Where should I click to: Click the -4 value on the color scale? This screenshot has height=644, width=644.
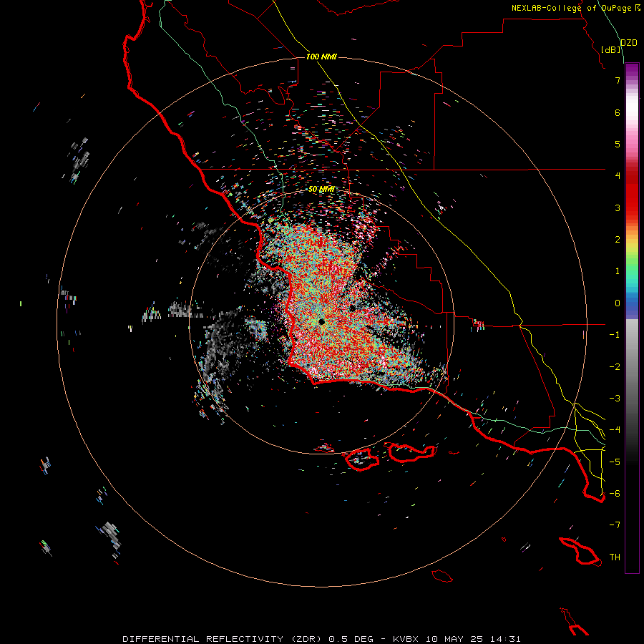(615, 430)
